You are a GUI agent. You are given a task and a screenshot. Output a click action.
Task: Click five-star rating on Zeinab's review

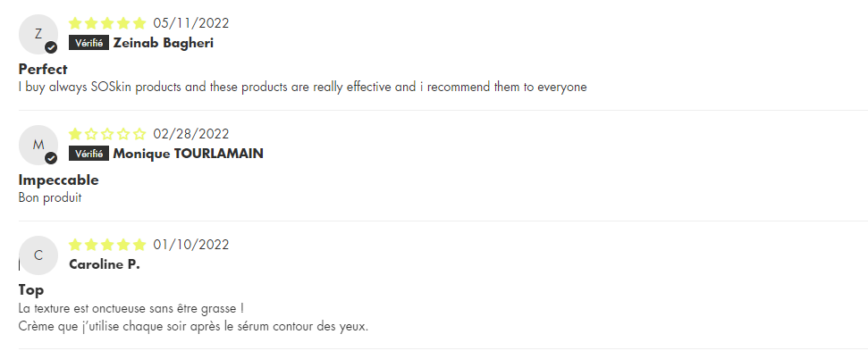107,23
